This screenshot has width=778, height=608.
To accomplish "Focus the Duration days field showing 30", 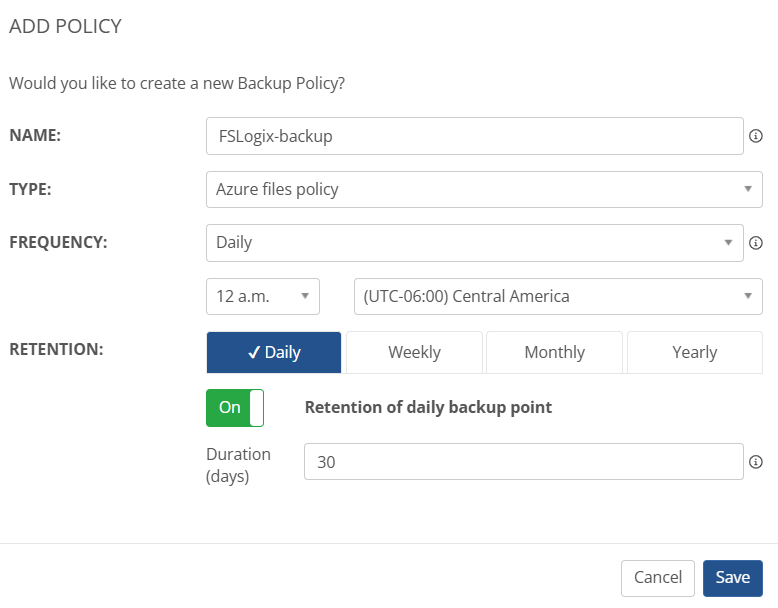I will [x=523, y=462].
